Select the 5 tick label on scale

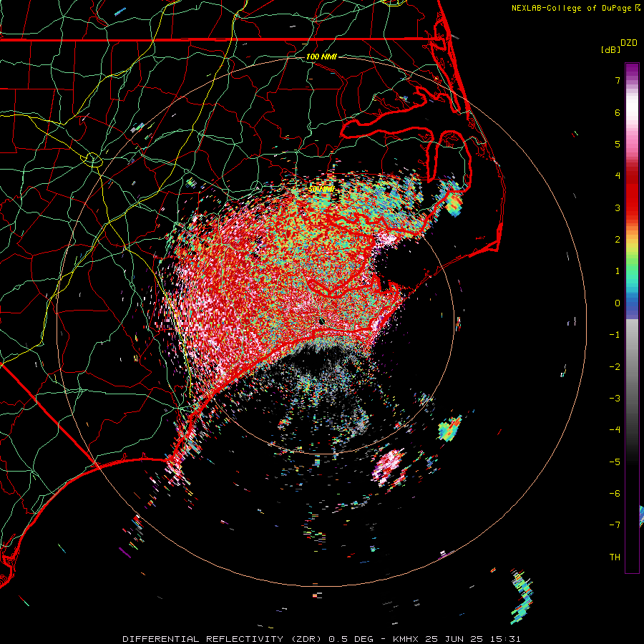(x=618, y=144)
